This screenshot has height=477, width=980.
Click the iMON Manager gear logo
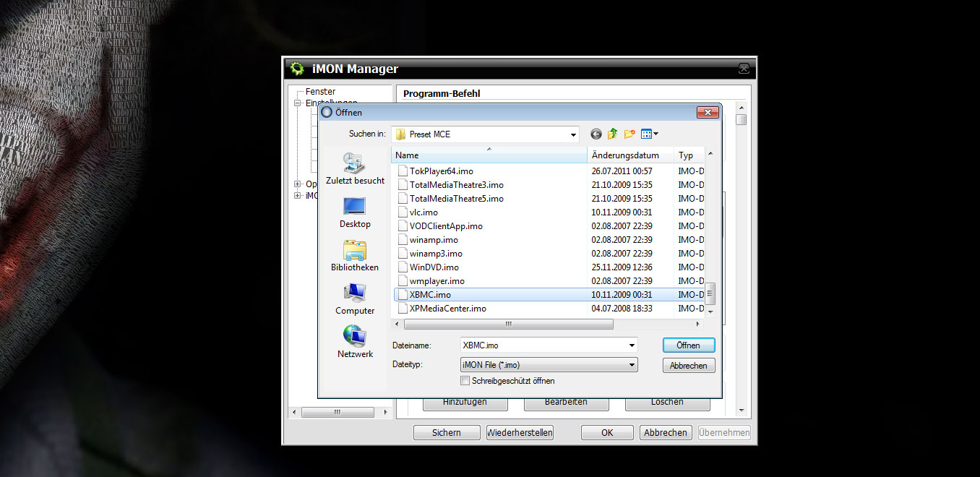[296, 69]
